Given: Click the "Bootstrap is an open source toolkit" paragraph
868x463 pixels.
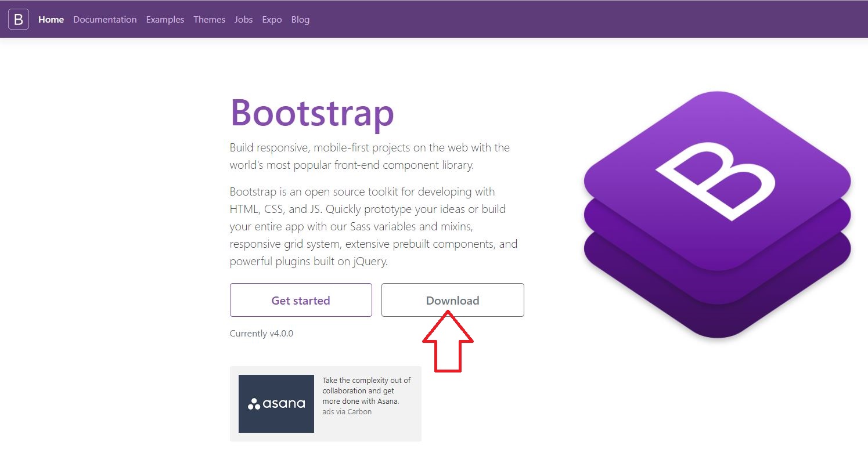Looking at the screenshot, I should point(373,226).
